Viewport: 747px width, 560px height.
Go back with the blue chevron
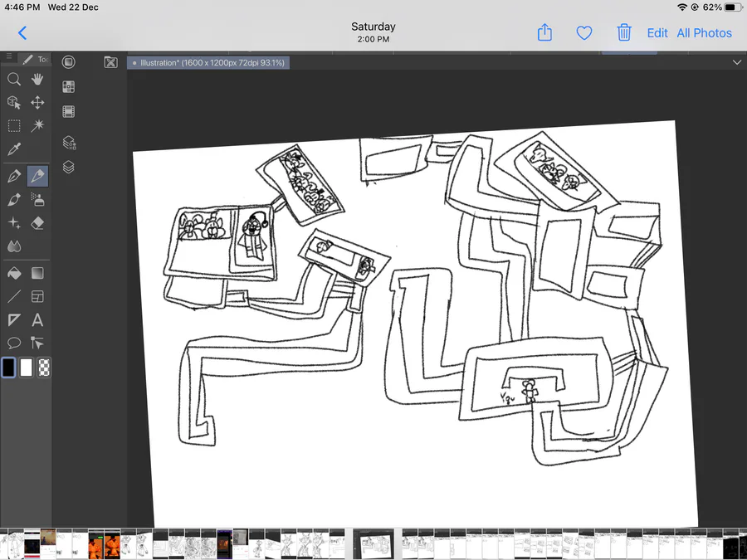(22, 33)
